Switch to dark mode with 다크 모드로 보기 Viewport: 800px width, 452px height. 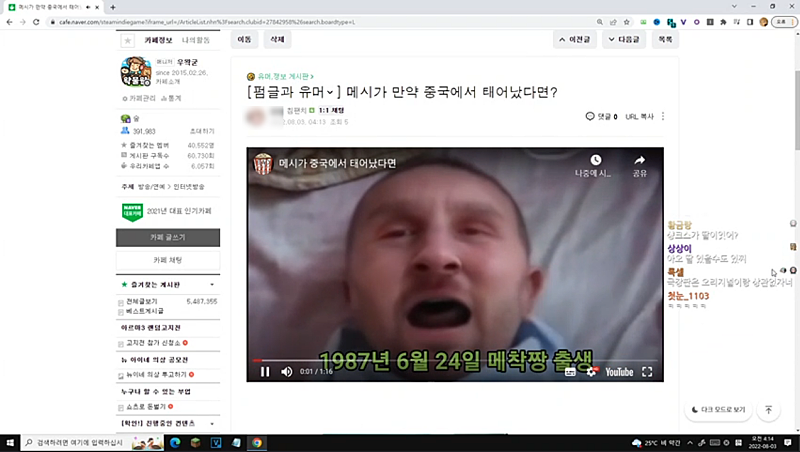(718, 410)
